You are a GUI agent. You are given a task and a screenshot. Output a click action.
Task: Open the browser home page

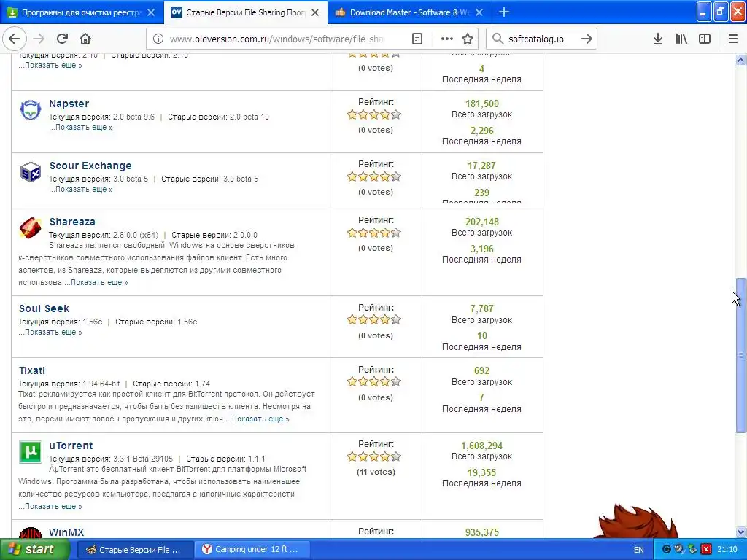coord(85,39)
